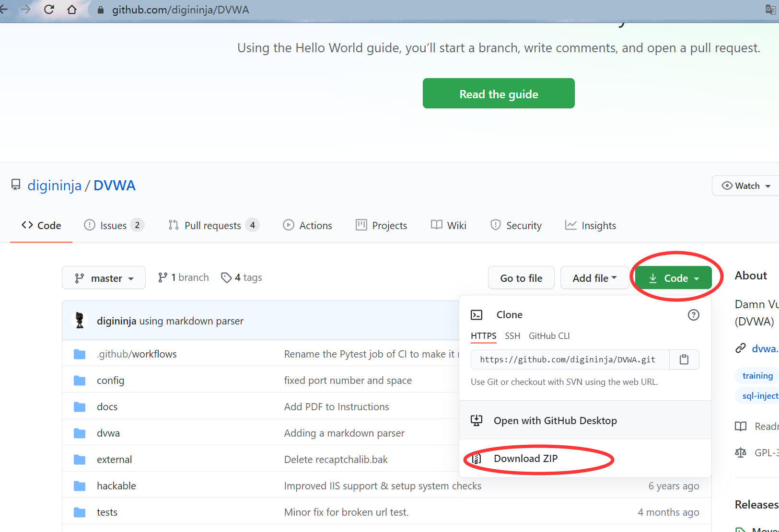Switch to the Code repository tab
This screenshot has width=779, height=532.
point(41,225)
